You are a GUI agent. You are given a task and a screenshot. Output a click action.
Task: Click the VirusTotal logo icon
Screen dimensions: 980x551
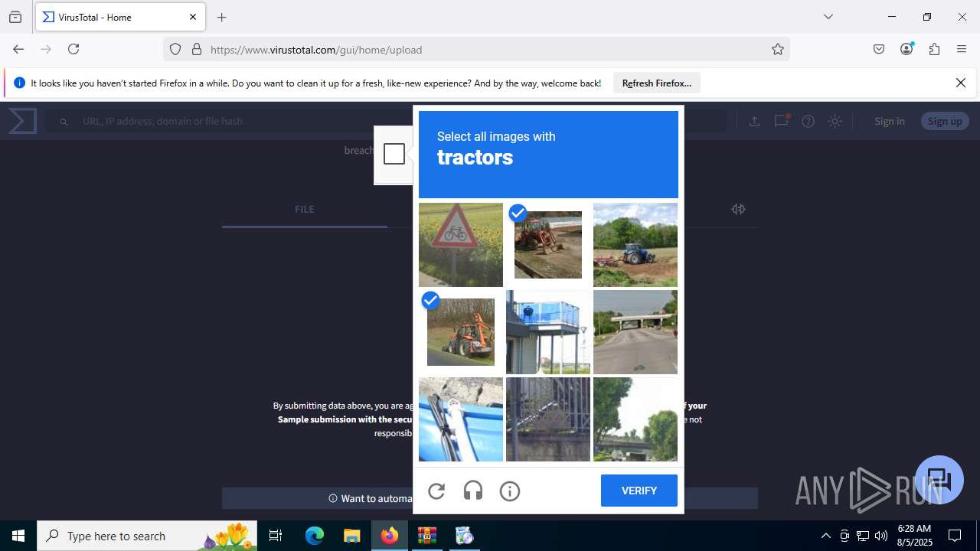pyautogui.click(x=23, y=121)
